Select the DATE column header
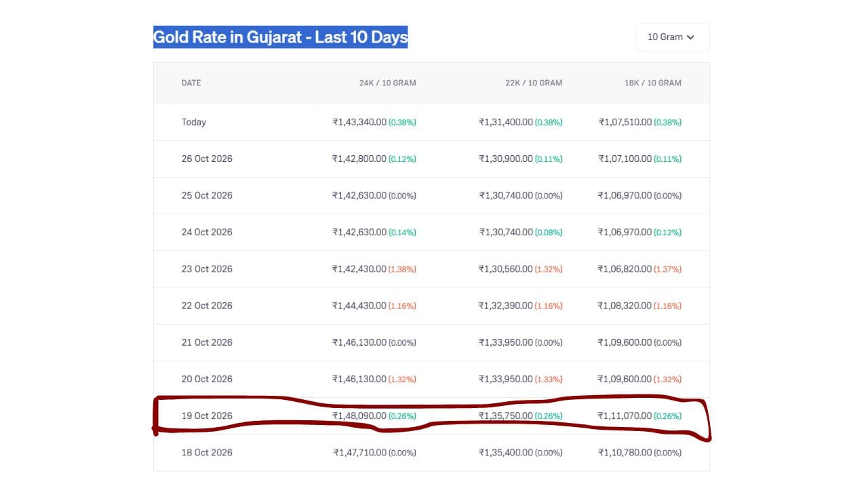 (x=191, y=83)
